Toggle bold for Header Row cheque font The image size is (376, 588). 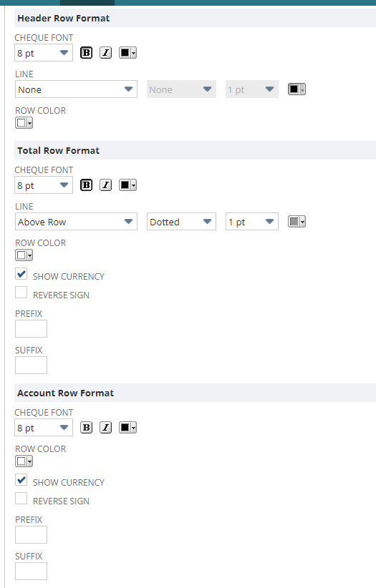point(87,53)
